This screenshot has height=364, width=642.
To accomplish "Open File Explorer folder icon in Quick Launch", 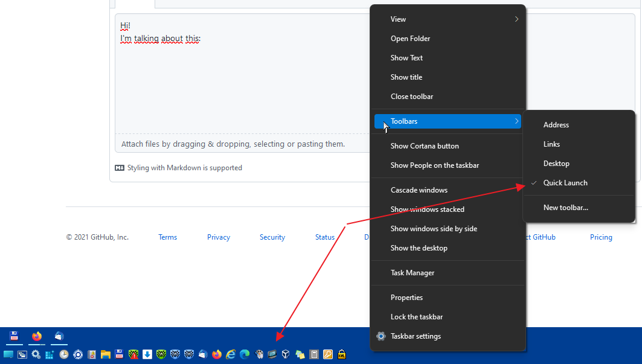I will (x=106, y=354).
